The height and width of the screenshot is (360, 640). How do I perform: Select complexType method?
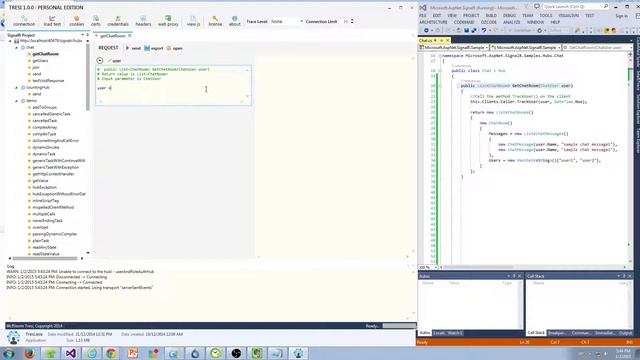pyautogui.click(x=44, y=134)
